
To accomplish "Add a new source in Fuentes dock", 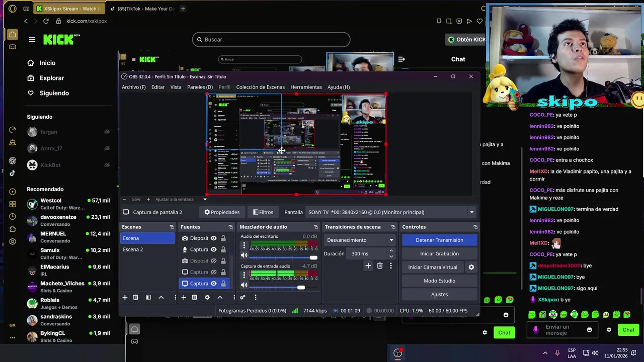I will pos(184,298).
